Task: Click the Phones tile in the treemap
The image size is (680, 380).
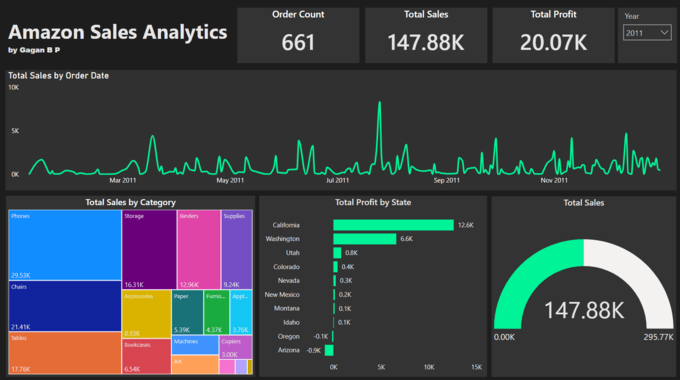Action: (x=65, y=245)
